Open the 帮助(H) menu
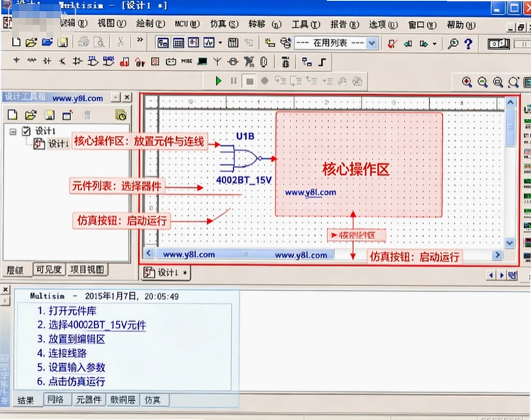 pos(461,25)
